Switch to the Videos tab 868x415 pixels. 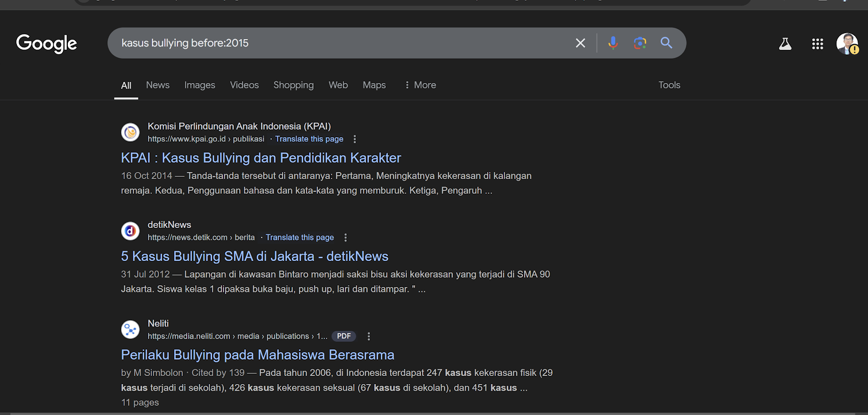[x=244, y=85]
